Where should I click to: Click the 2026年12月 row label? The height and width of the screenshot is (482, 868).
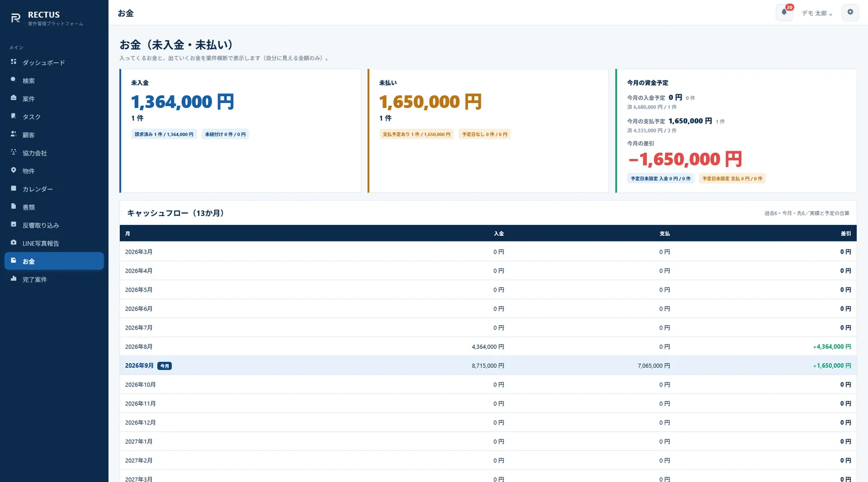(x=141, y=422)
